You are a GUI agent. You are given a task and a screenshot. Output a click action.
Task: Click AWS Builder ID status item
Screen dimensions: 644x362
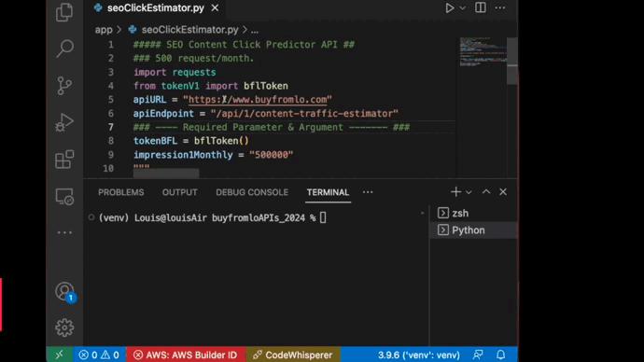coord(186,355)
